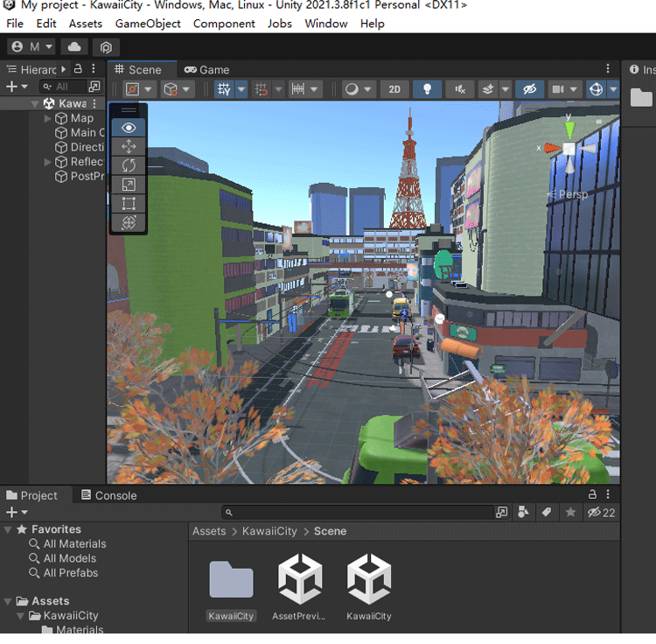The height and width of the screenshot is (644, 656).
Task: Open the account dropdown labeled M
Action: point(31,46)
